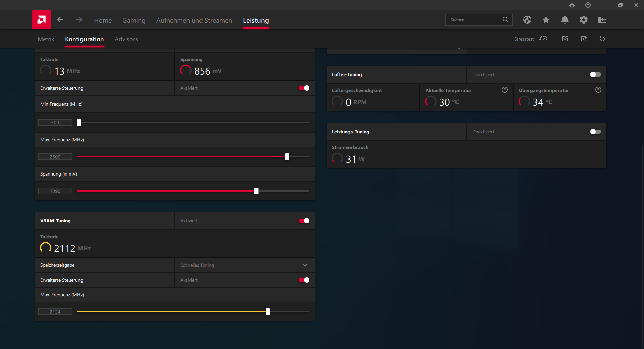
Task: Reset tuning with the undo icon
Action: point(602,39)
